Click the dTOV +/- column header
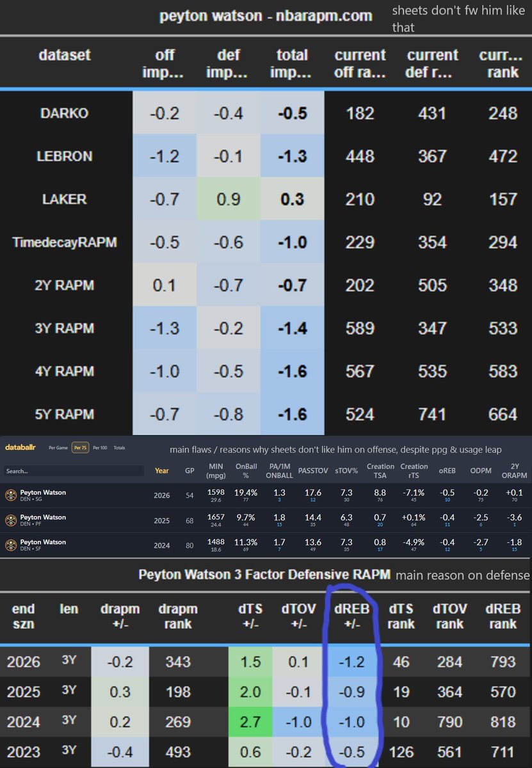The width and height of the screenshot is (532, 768). [x=298, y=615]
